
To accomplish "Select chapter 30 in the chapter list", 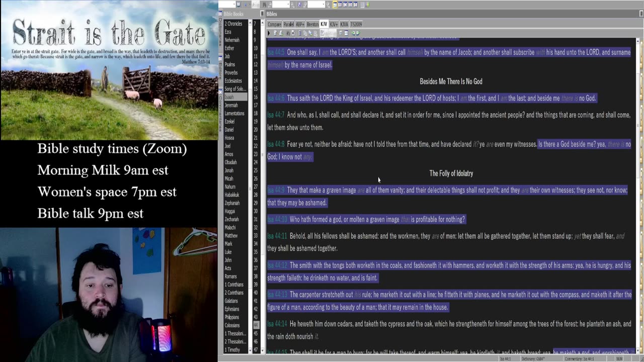I will click(x=256, y=211).
